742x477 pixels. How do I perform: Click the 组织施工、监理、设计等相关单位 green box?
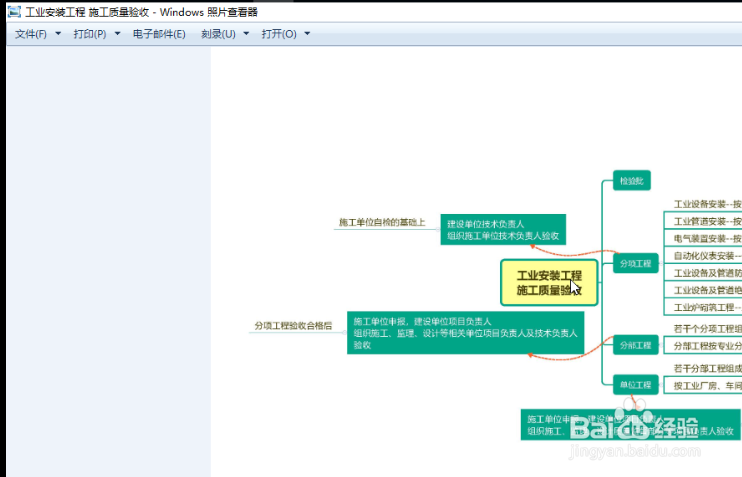tap(465, 333)
